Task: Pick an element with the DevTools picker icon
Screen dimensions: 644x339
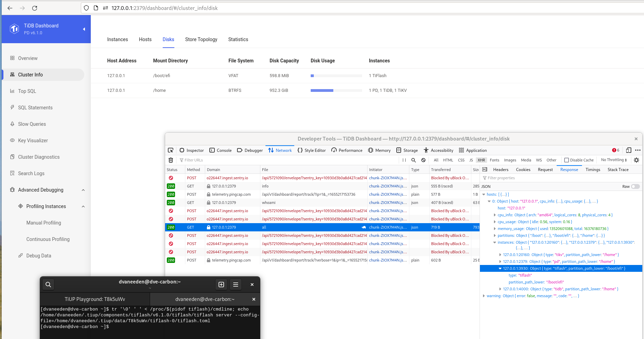Action: tap(171, 150)
